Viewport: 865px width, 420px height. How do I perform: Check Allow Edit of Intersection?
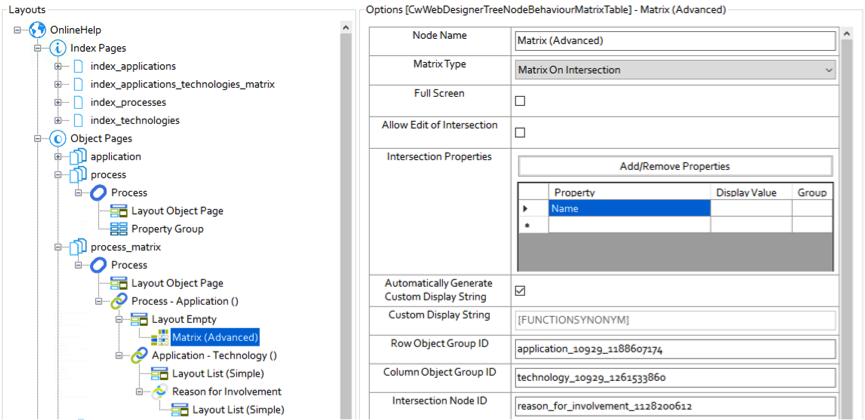coord(520,132)
